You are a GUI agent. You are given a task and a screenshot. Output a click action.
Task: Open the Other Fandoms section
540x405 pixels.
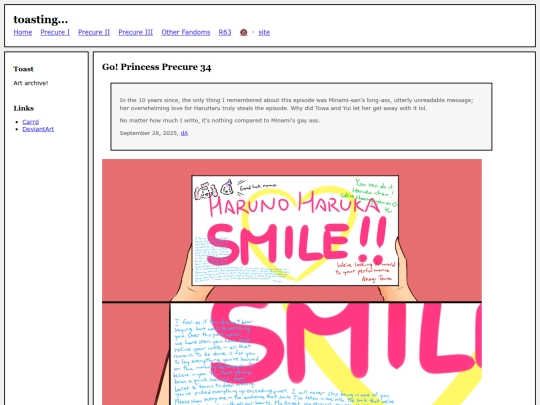[186, 32]
